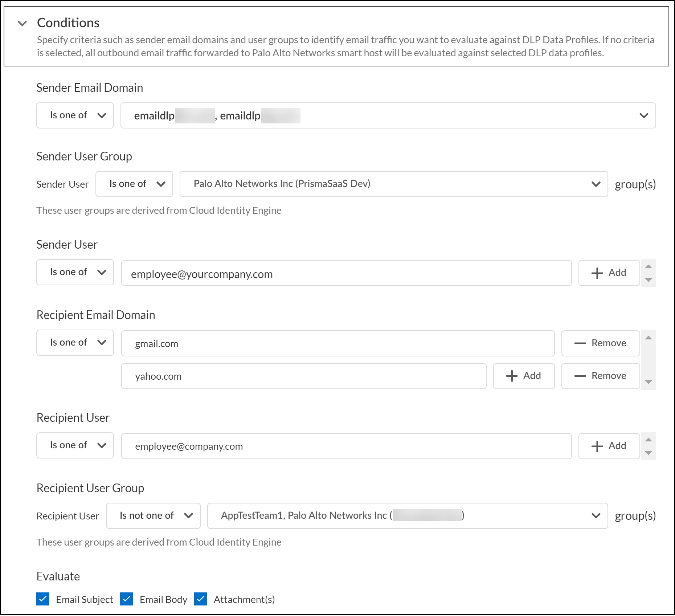Click Add button next to Sender User
675x616 pixels.
(x=609, y=273)
